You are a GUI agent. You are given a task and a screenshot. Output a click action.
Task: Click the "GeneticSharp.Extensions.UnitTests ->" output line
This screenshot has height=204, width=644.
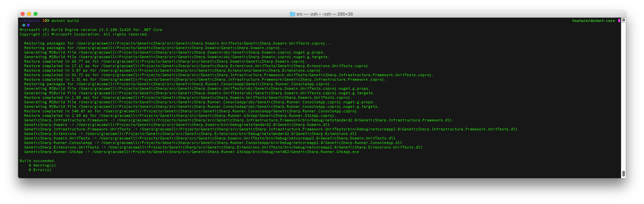[223, 147]
